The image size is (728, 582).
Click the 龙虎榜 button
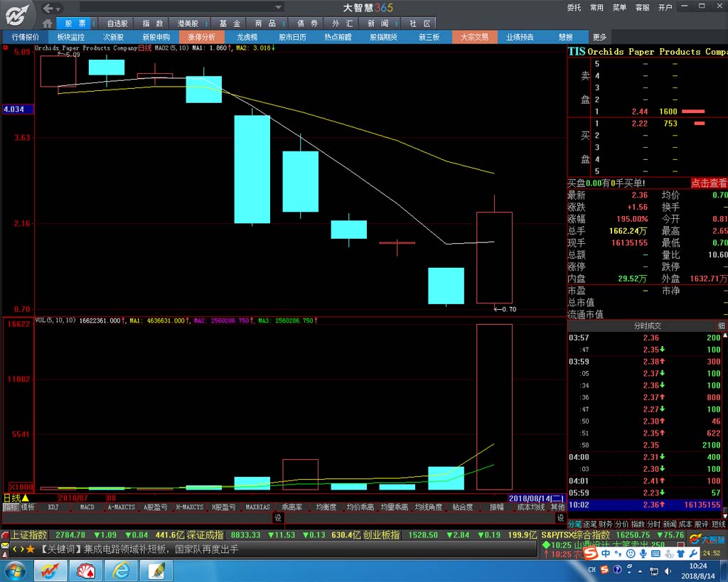click(x=247, y=37)
